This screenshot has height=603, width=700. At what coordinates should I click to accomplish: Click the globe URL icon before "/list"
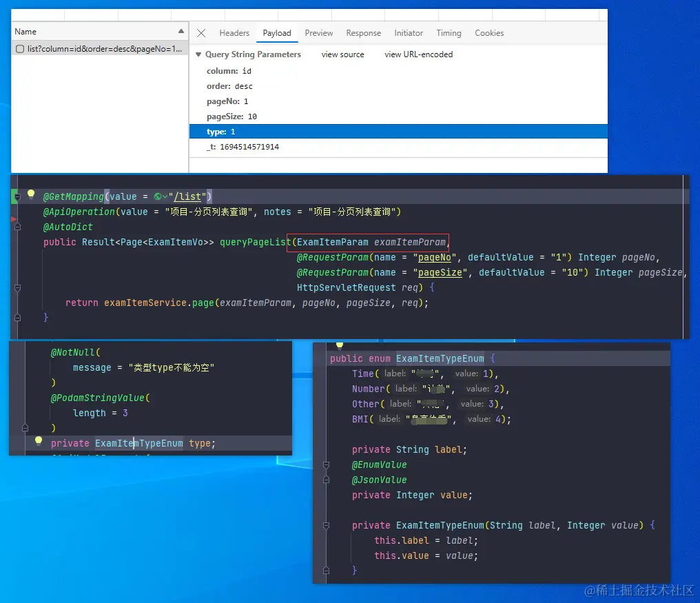coord(158,196)
